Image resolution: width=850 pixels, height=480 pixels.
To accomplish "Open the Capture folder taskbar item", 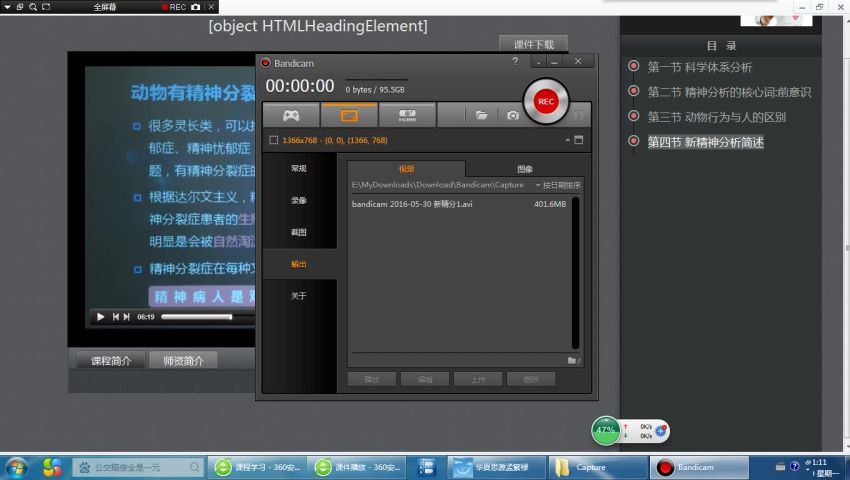I will [598, 467].
